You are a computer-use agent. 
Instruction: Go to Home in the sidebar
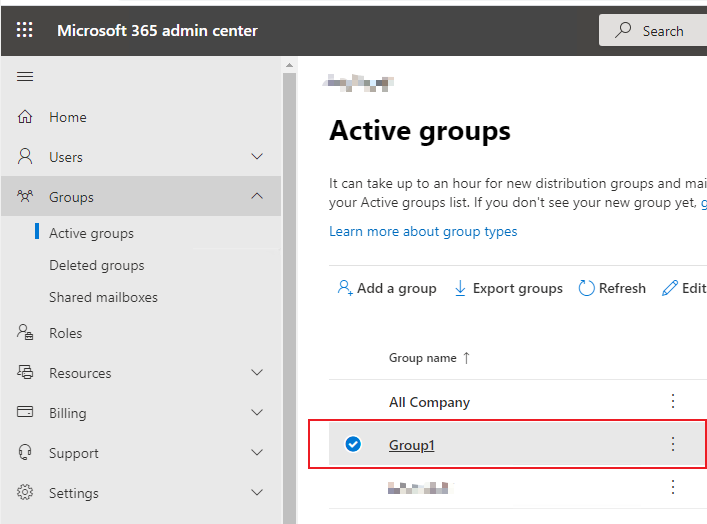(x=68, y=117)
